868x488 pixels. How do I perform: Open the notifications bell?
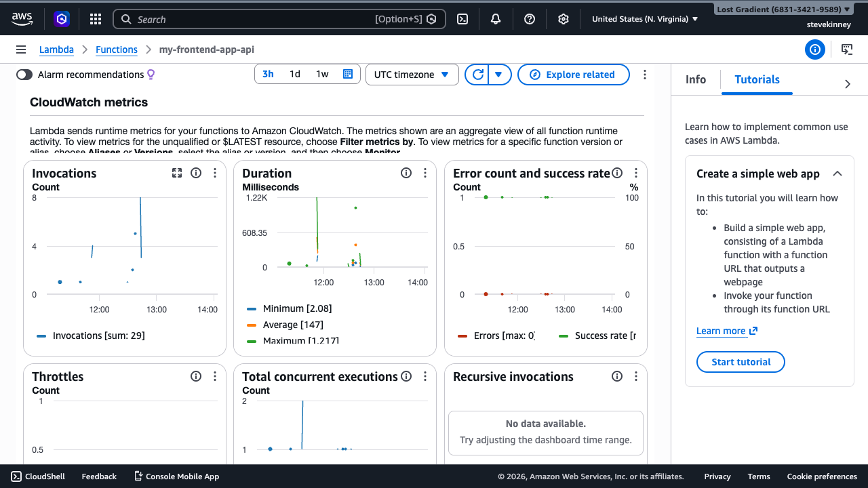tap(496, 19)
